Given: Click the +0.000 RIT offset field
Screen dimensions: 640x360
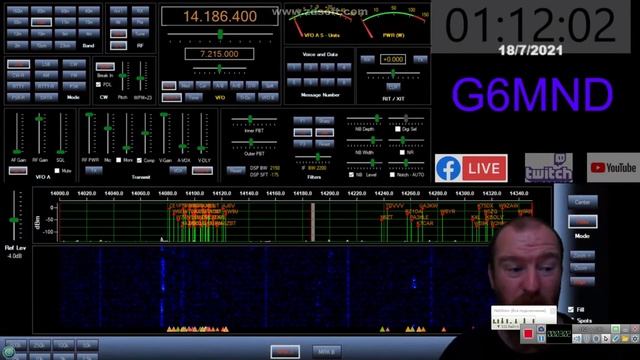Looking at the screenshot, I should pos(393,59).
